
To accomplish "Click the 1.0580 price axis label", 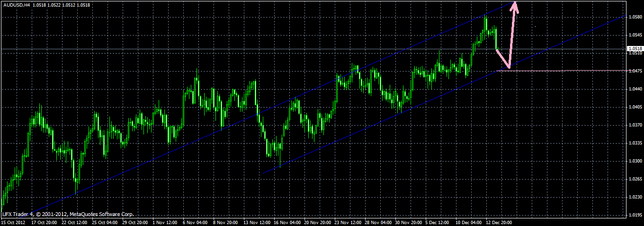I will click(635, 18).
